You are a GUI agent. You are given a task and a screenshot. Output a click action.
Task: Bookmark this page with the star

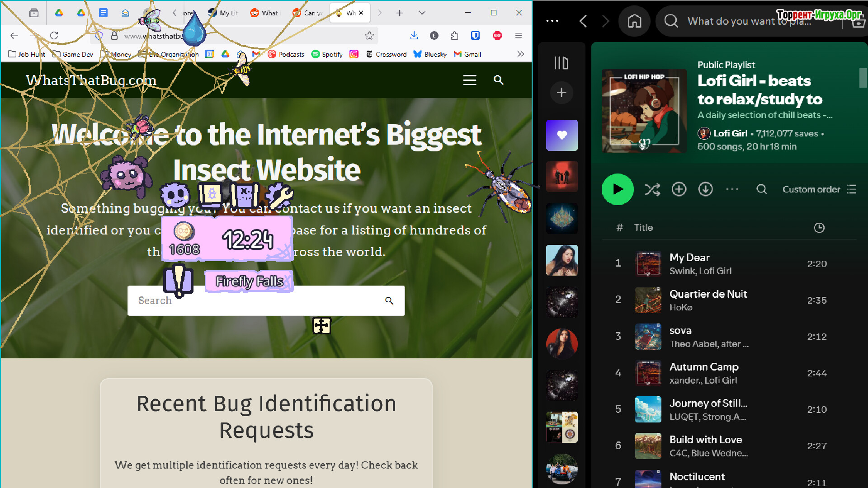(x=369, y=36)
